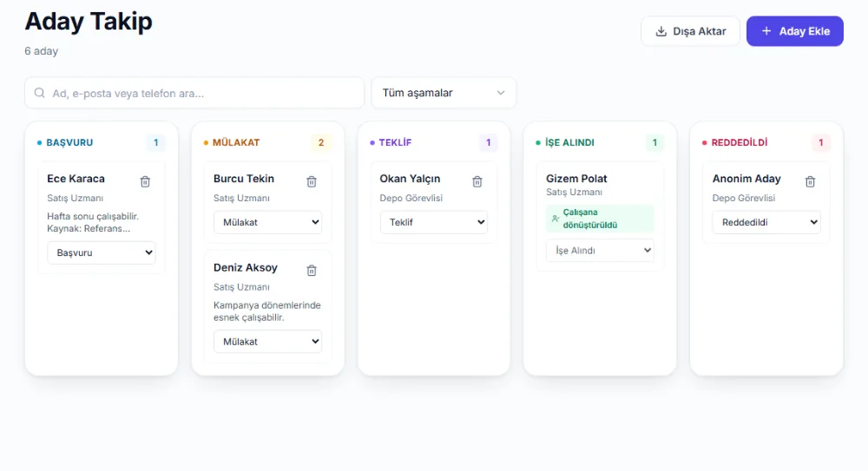The height and width of the screenshot is (471, 868).
Task: Open Okan Yalçın candidate name
Action: pyautogui.click(x=410, y=179)
